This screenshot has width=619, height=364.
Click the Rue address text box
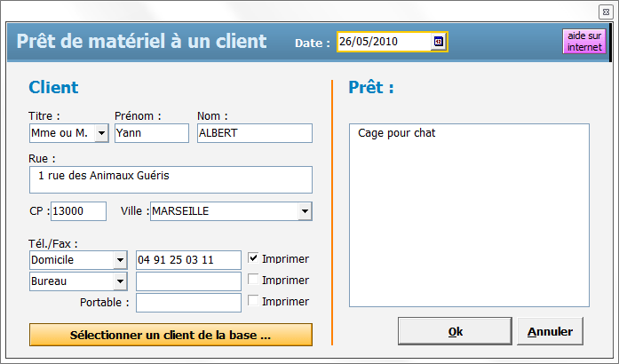(171, 178)
